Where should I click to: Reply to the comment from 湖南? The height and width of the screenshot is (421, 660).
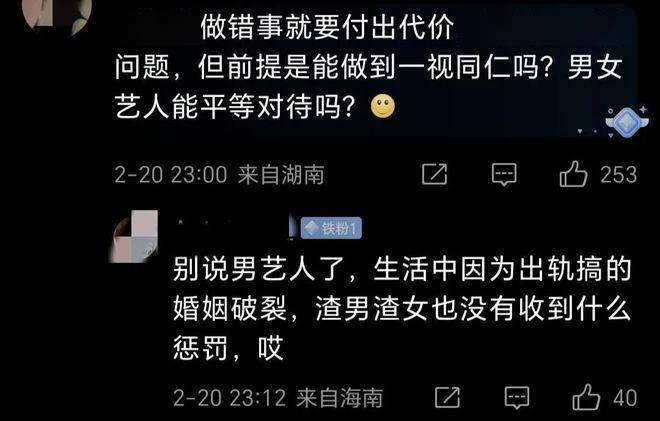click(x=504, y=174)
